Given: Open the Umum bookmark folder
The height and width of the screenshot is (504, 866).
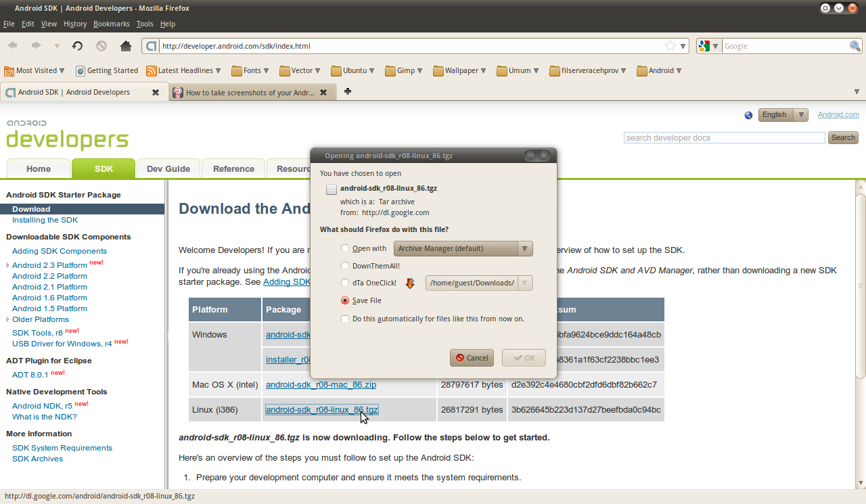Looking at the screenshot, I should 518,70.
